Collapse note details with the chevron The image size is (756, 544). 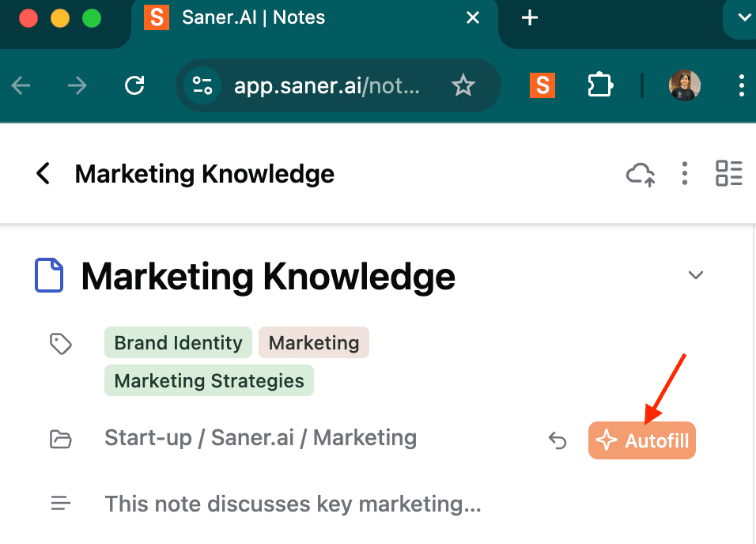(695, 275)
